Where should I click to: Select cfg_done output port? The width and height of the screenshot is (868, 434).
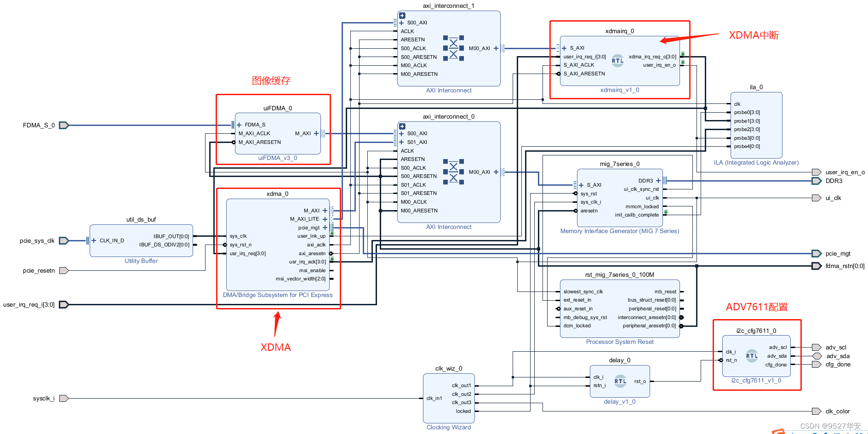(x=817, y=364)
